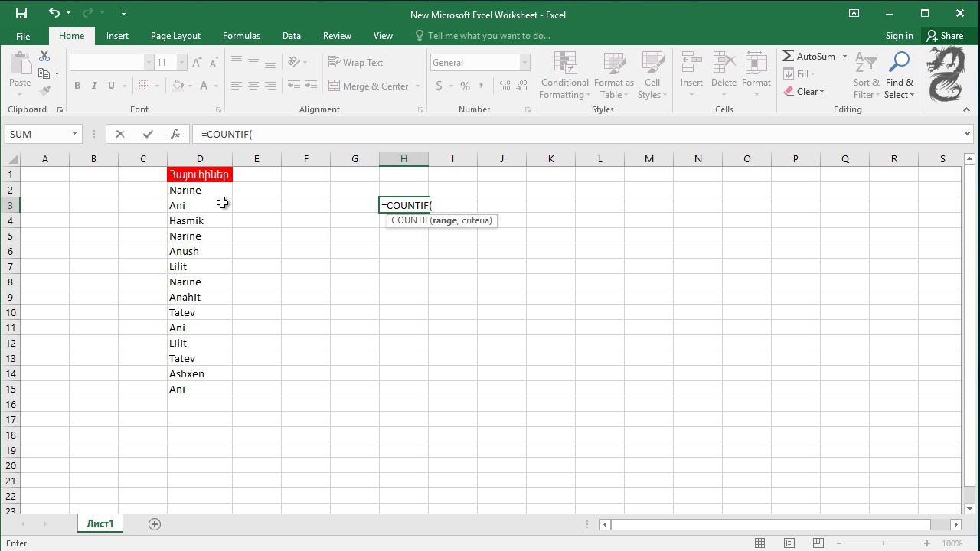Viewport: 980px width, 551px height.
Task: Click the Fill Color bucket icon
Action: 178,86
